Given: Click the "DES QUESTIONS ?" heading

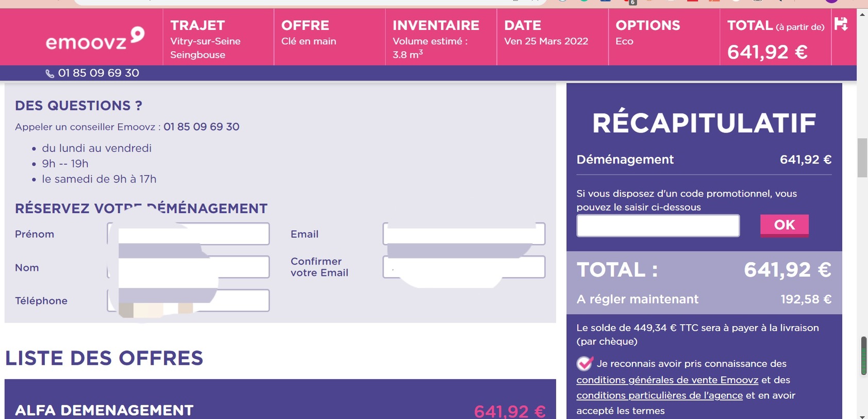Looking at the screenshot, I should point(78,106).
